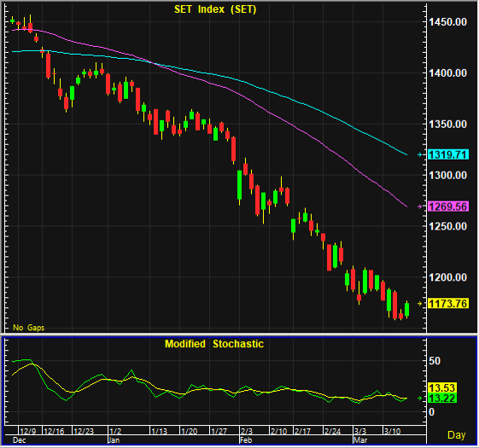Click the 1/13 date on time axis
Image resolution: width=479 pixels, height=448 pixels.
(x=159, y=431)
